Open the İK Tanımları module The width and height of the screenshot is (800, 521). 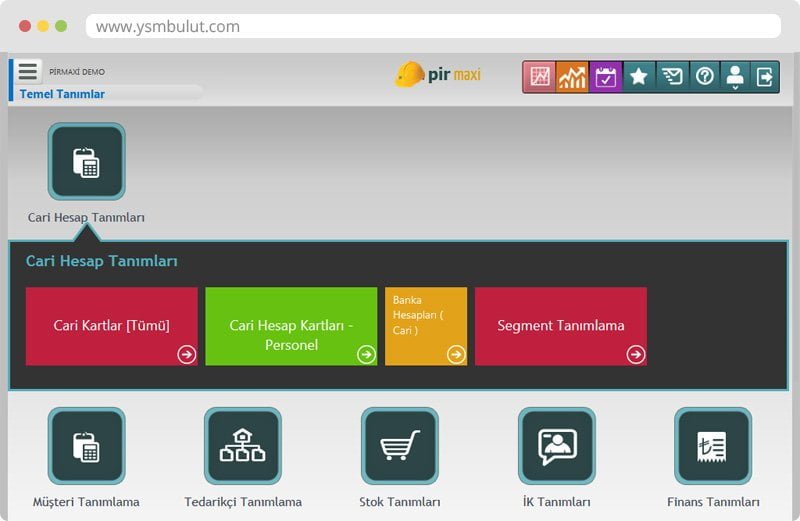pos(557,446)
